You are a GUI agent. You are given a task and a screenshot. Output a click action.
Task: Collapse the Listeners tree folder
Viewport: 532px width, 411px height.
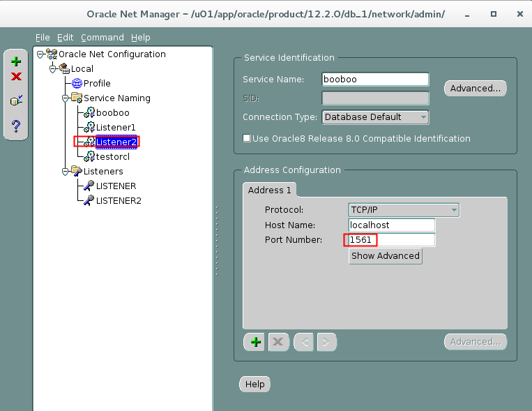point(64,172)
